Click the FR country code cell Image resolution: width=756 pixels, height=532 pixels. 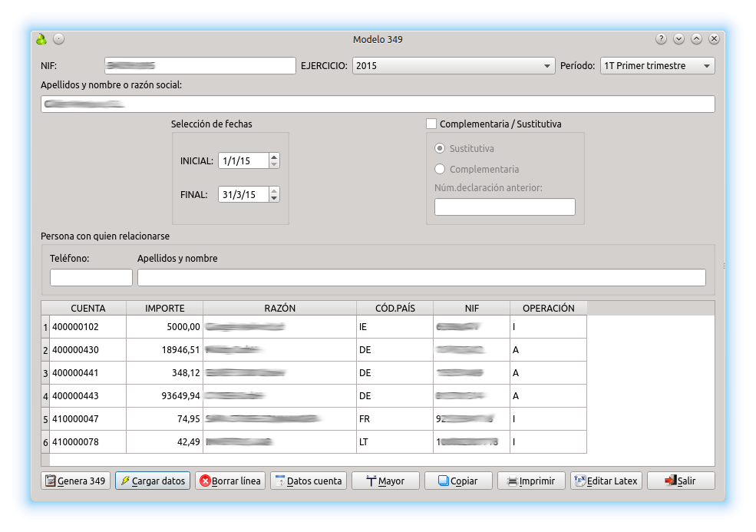coord(395,418)
